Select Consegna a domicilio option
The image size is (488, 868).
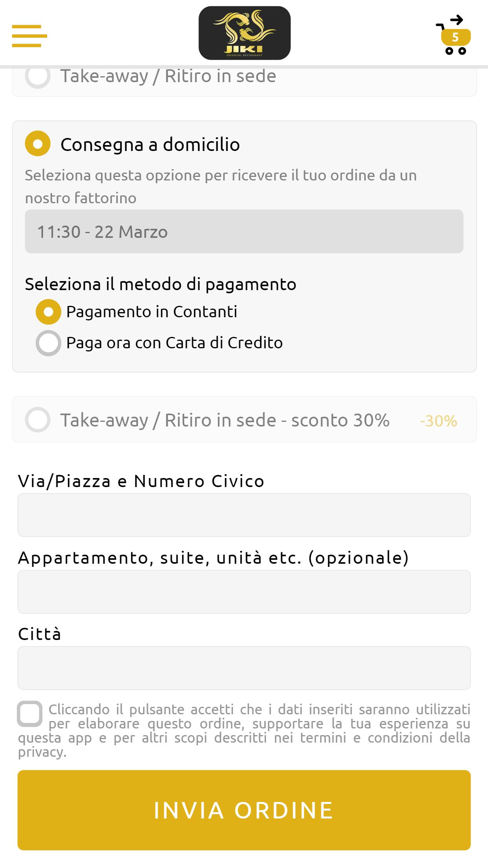coord(38,144)
